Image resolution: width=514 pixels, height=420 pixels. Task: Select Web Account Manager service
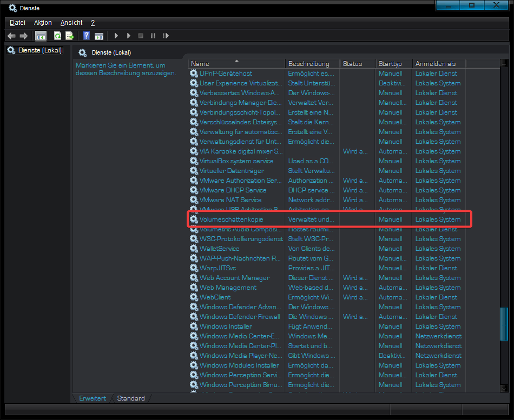click(328, 277)
